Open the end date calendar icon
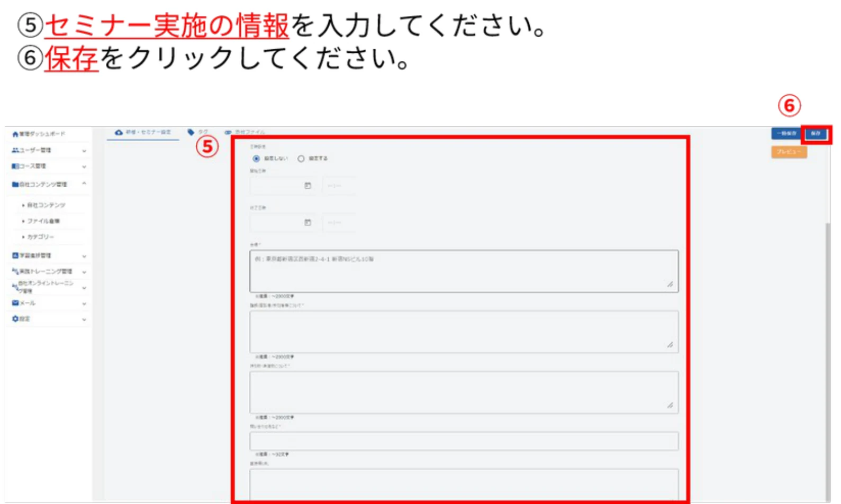 pos(308,223)
